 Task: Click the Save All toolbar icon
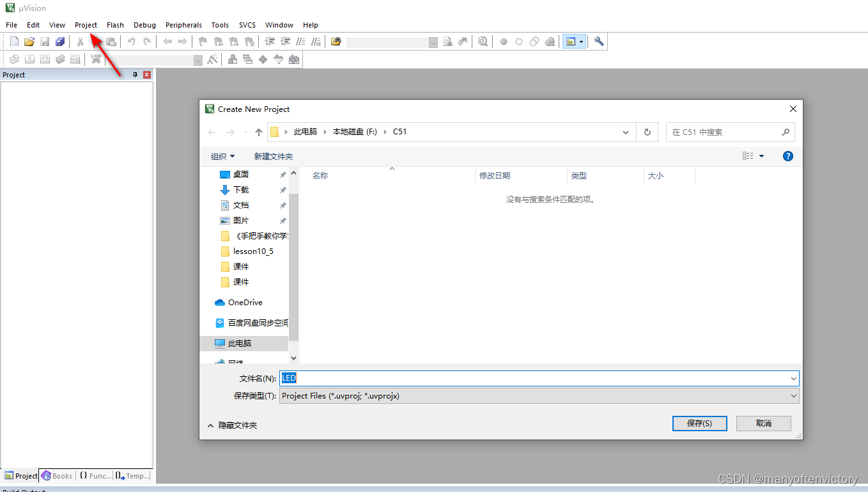(x=60, y=42)
